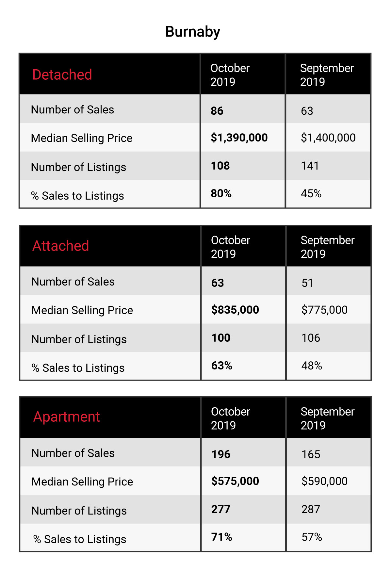Click Attached October listings value 100
This screenshot has height=572, width=392.
point(221,338)
